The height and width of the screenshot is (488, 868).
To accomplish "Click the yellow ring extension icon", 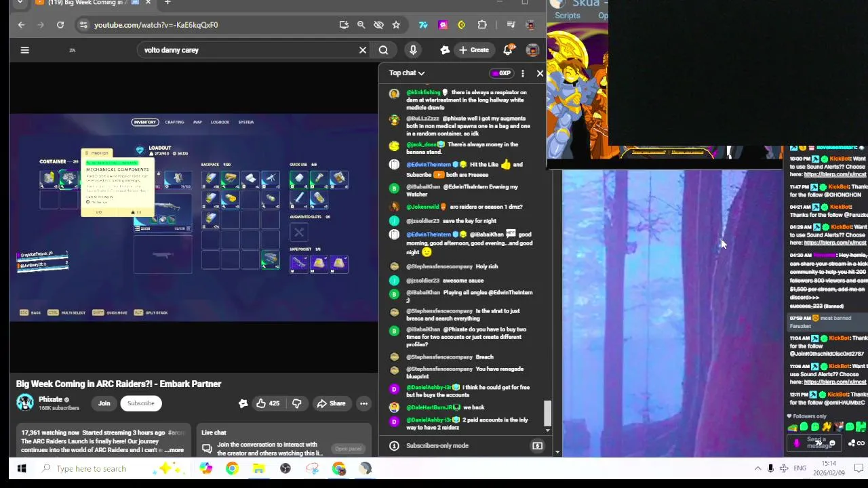I will coord(462,25).
